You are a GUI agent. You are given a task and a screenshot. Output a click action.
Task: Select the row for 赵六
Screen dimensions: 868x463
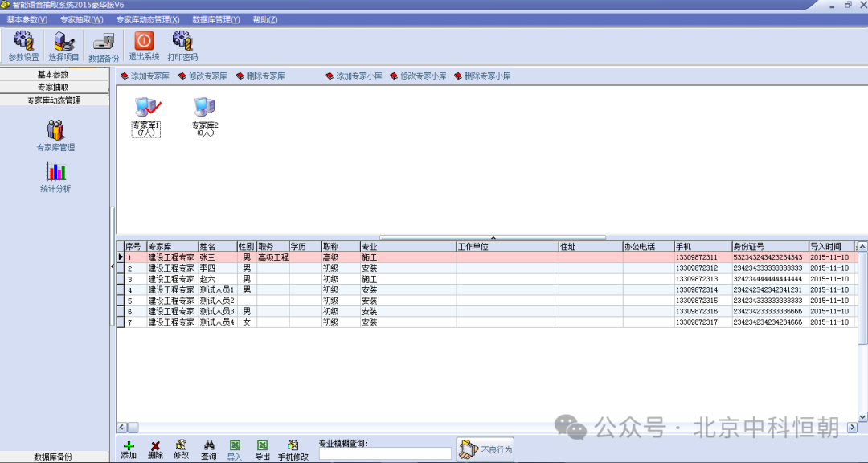point(487,279)
